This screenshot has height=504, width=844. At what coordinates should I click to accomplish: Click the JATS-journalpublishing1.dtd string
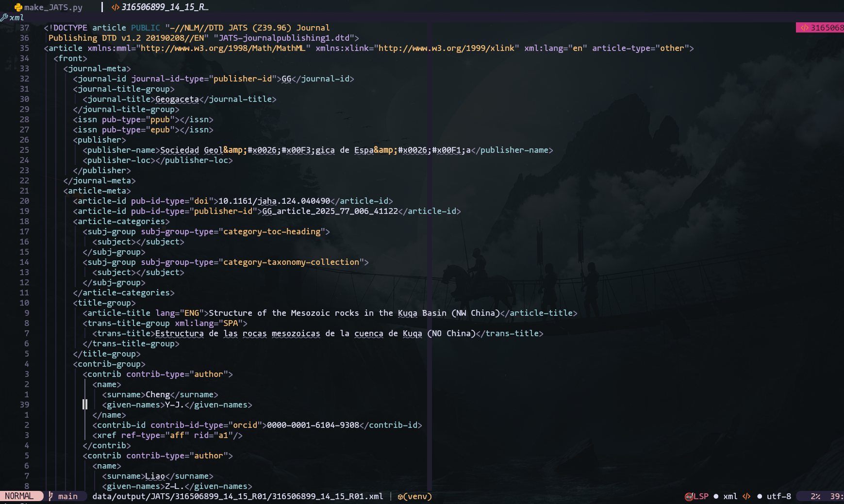point(284,38)
